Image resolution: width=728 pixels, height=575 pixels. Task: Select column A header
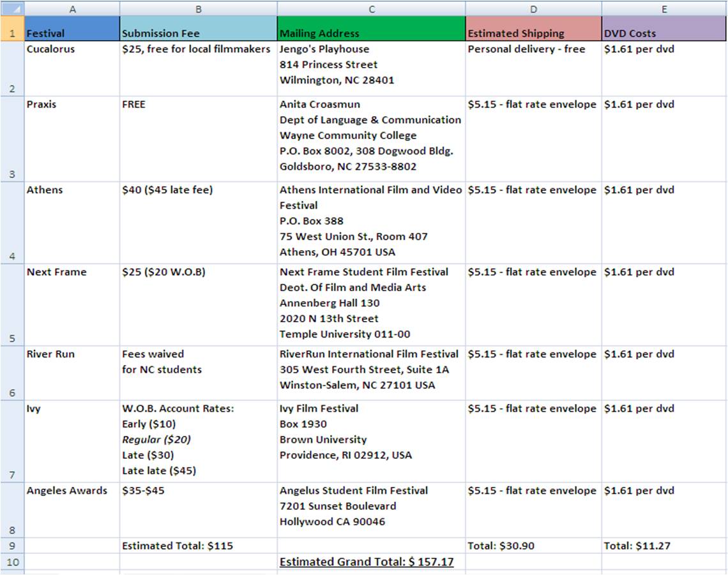click(x=72, y=9)
